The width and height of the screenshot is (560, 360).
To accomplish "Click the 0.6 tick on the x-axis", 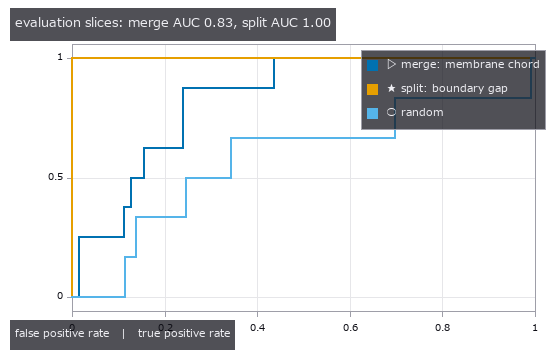I will pos(350,328).
